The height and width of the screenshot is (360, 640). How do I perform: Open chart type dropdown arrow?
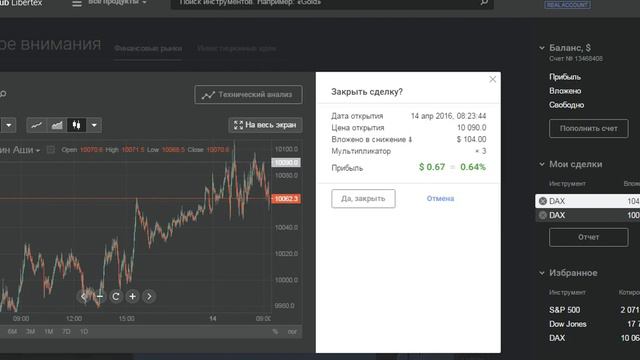click(x=94, y=125)
